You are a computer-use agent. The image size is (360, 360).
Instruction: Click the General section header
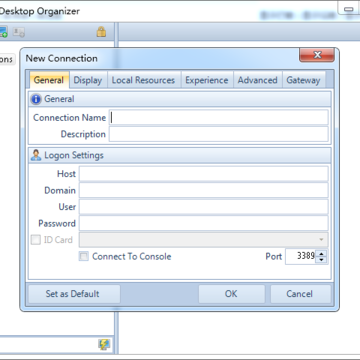click(x=180, y=99)
